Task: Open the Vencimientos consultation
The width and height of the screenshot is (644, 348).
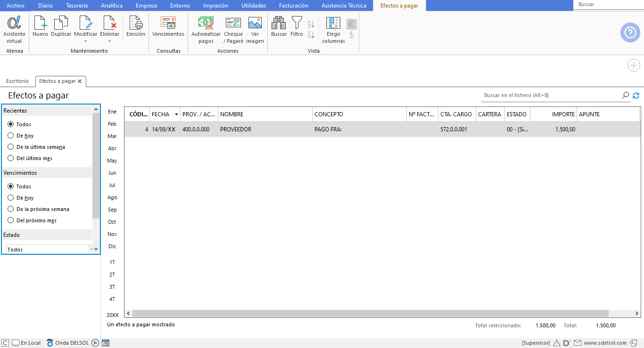Action: tap(168, 26)
